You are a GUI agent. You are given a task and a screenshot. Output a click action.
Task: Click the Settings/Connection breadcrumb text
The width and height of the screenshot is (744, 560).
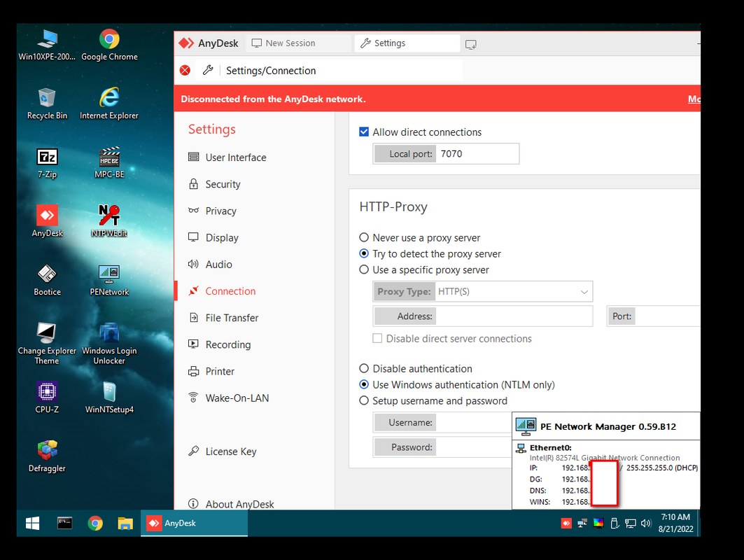pyautogui.click(x=270, y=70)
